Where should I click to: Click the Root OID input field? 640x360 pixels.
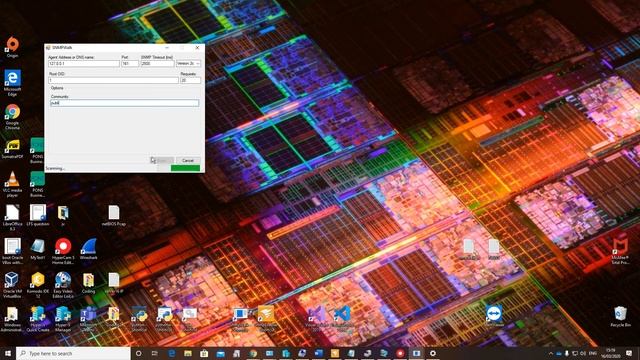point(113,80)
